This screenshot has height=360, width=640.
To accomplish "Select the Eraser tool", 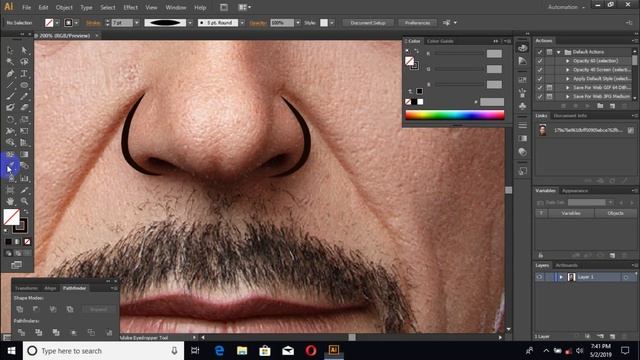I will (24, 108).
